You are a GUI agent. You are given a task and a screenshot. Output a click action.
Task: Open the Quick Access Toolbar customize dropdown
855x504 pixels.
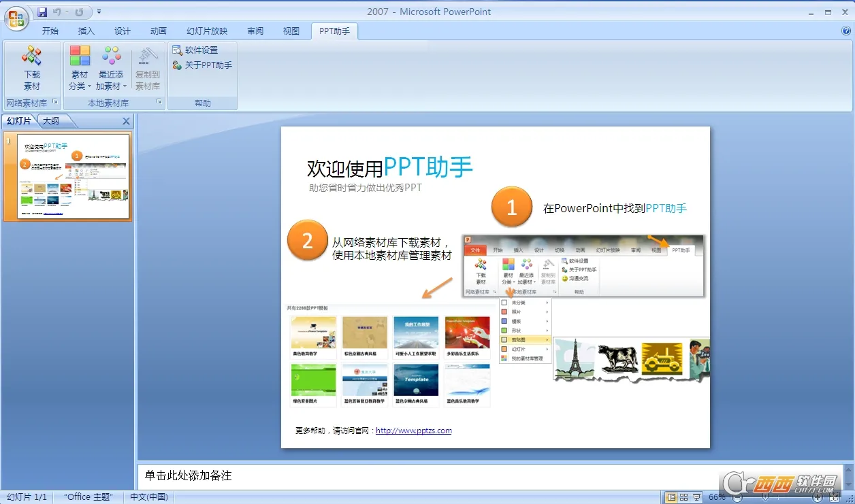pos(98,12)
